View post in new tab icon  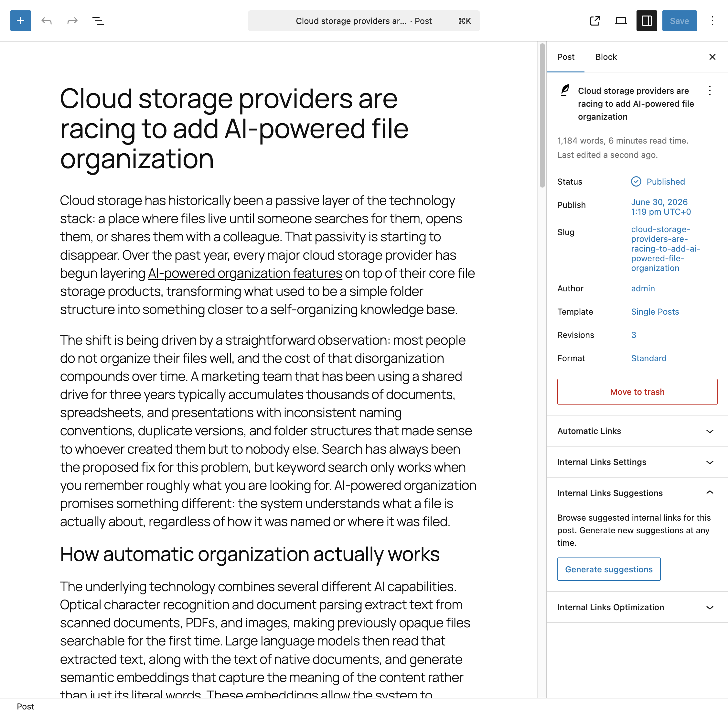click(595, 21)
